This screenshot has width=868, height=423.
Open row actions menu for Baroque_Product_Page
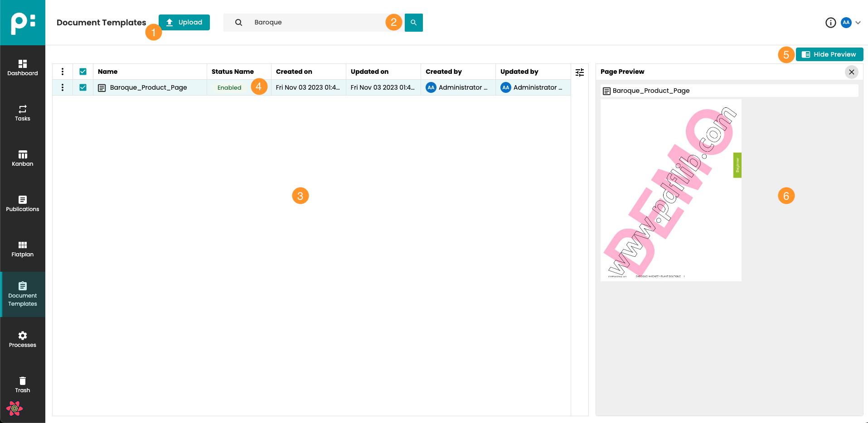coord(63,87)
